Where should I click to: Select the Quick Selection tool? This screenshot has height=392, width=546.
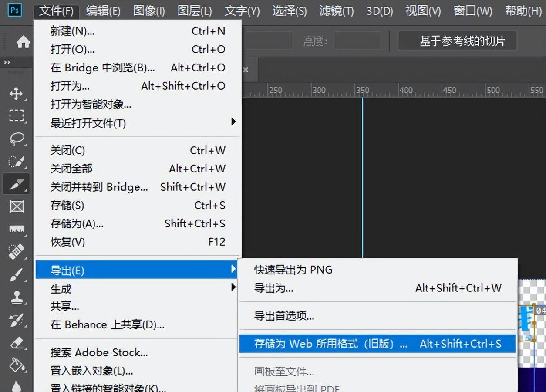[17, 162]
